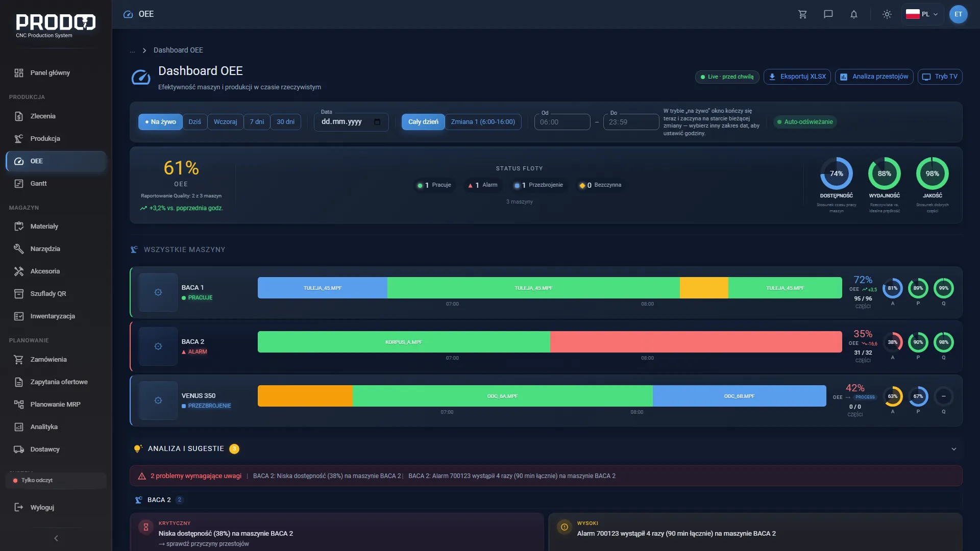This screenshot has width=980, height=551.
Task: Select the 30 dni range option
Action: 285,122
